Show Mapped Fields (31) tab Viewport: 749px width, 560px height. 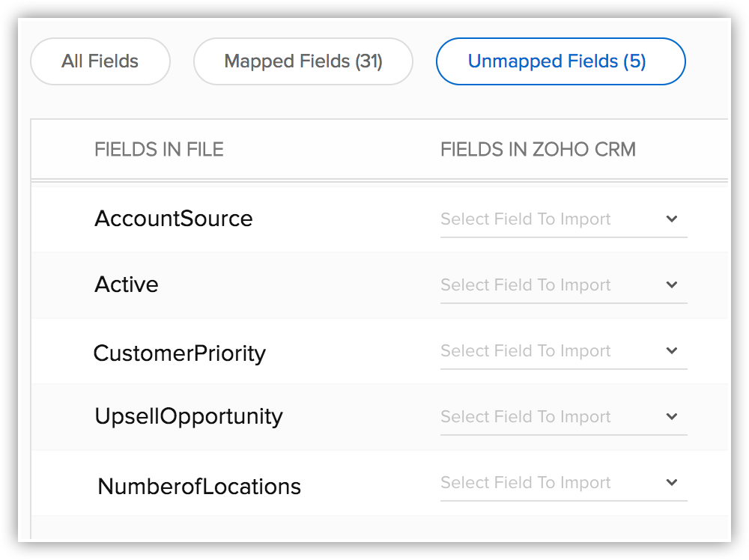point(303,61)
